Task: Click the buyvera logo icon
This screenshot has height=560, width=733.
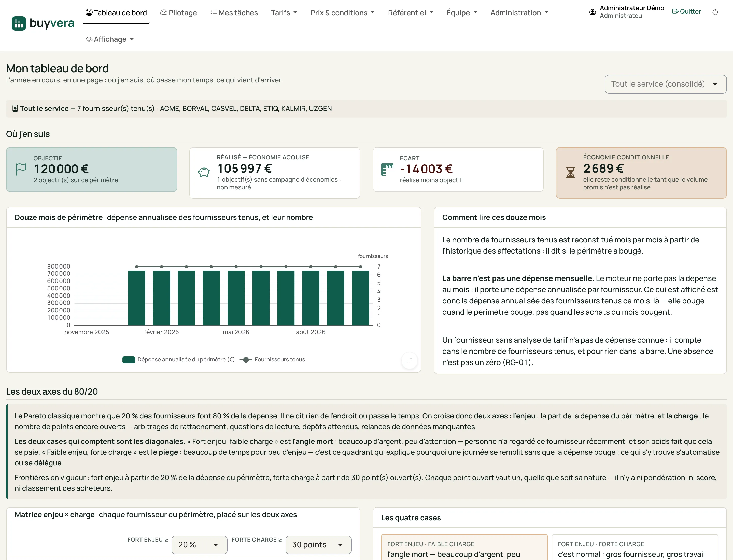Action: 19,23
